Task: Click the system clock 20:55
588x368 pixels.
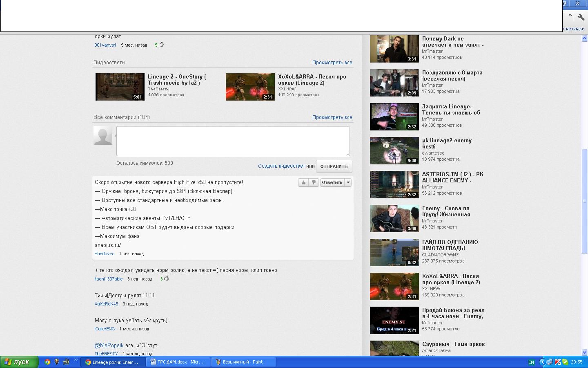Action: pyautogui.click(x=577, y=362)
